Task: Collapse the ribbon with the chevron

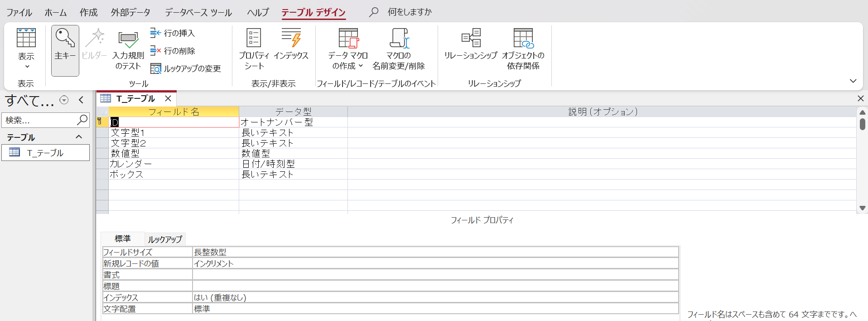Action: tap(853, 81)
